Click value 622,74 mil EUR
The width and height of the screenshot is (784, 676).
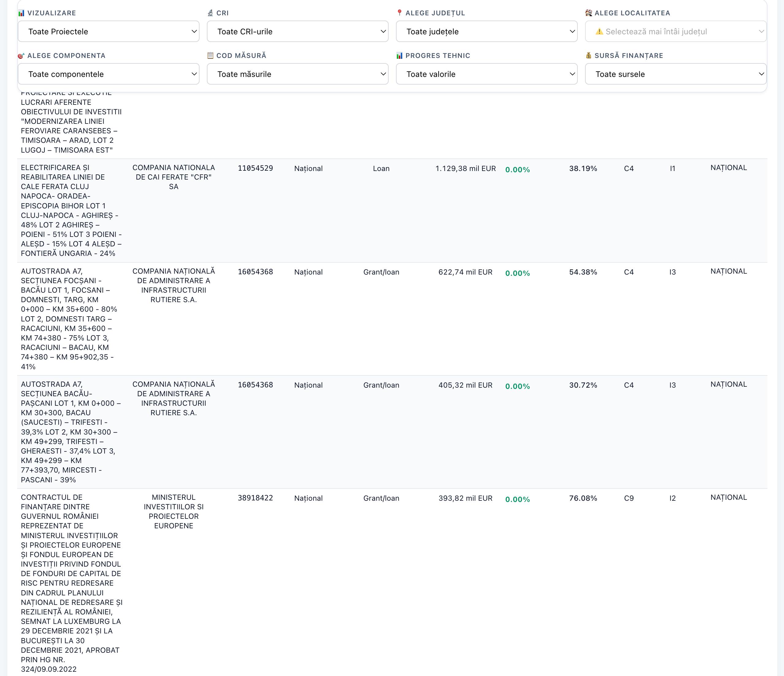tap(466, 272)
